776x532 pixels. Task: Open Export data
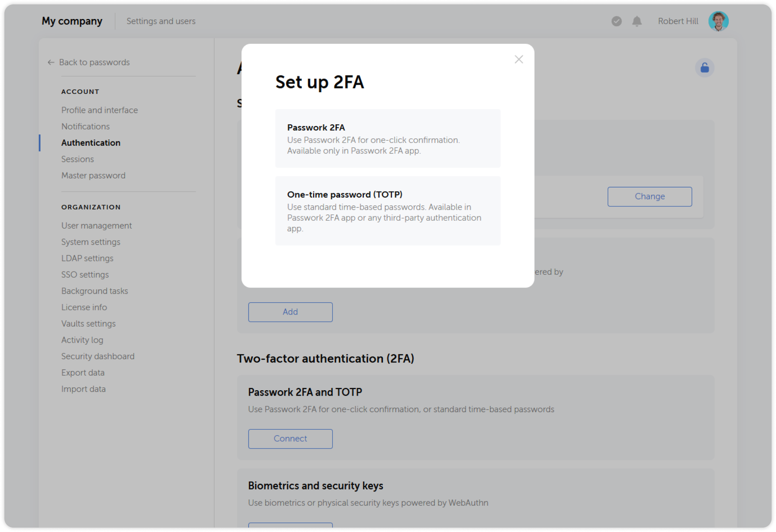point(83,373)
